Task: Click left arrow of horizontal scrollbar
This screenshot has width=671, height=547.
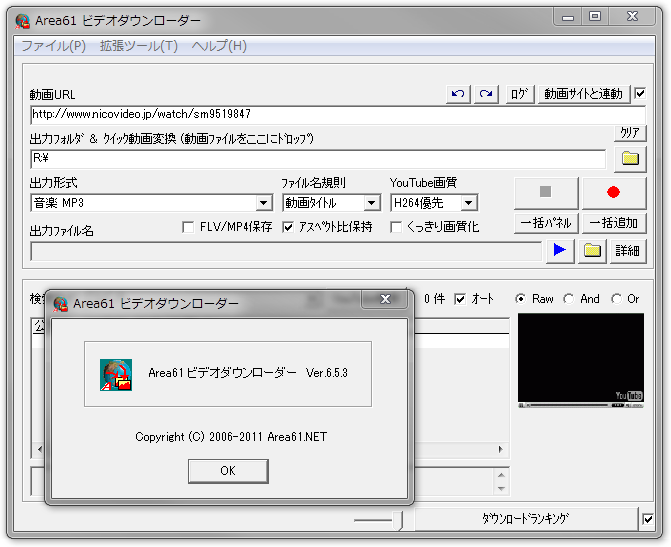Action: 40,449
